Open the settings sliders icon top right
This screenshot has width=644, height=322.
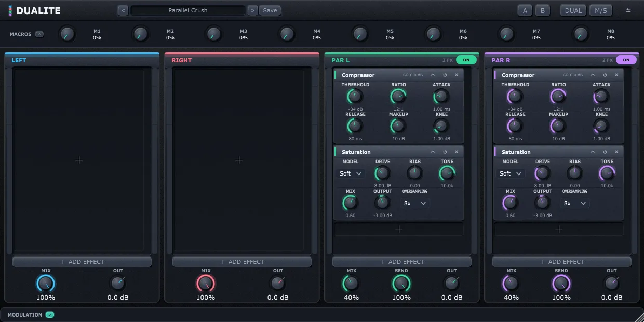628,10
